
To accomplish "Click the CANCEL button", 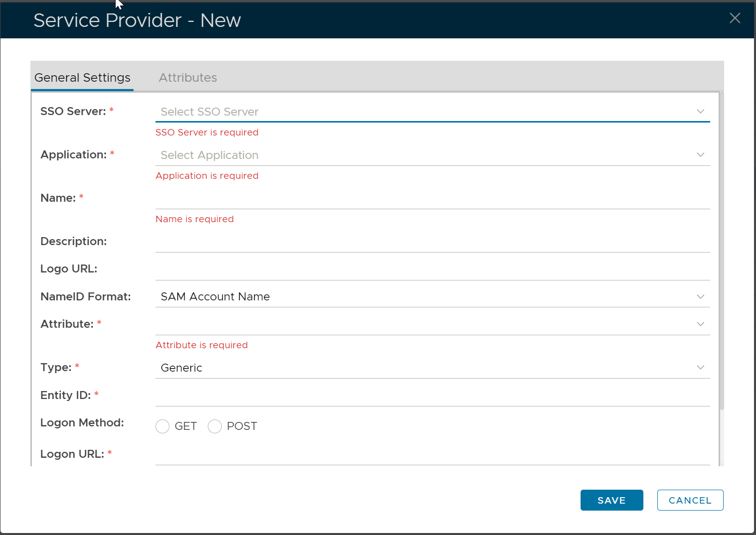I will click(690, 500).
